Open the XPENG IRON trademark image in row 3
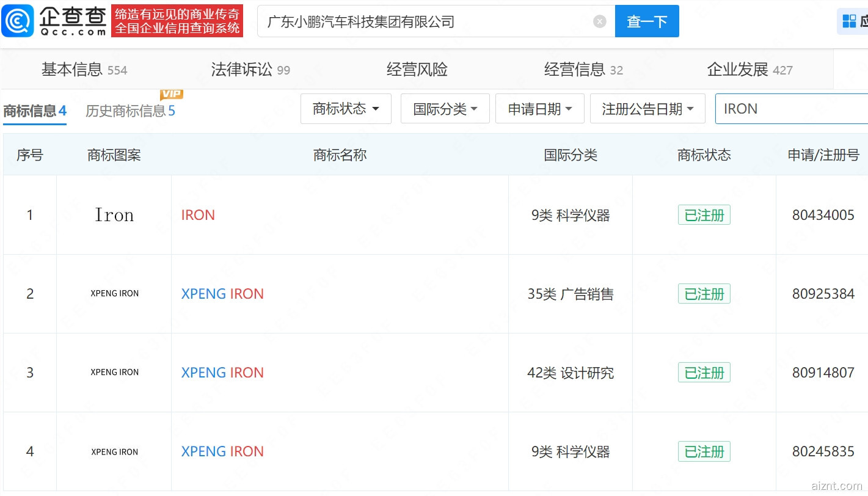Image resolution: width=868 pixels, height=496 pixels. click(x=114, y=372)
